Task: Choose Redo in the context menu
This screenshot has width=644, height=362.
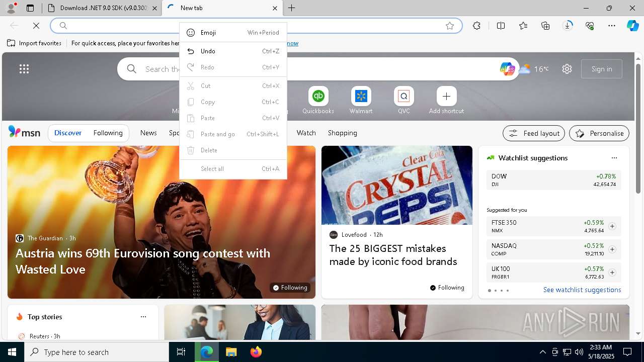Action: point(233,67)
